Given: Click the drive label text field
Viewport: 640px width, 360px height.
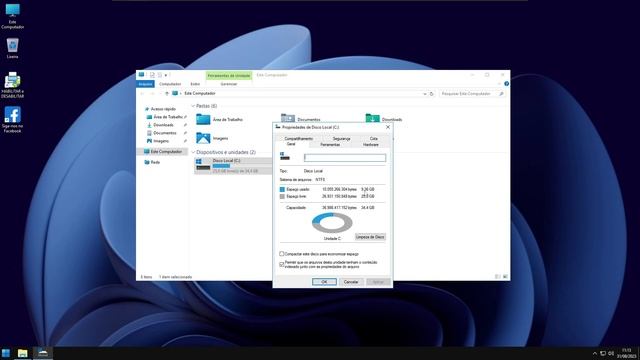Looking at the screenshot, I should 345,158.
